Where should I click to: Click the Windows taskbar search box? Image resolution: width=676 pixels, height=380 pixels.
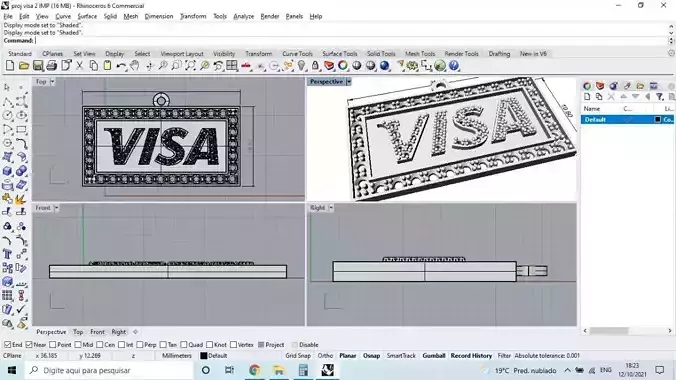(x=110, y=371)
